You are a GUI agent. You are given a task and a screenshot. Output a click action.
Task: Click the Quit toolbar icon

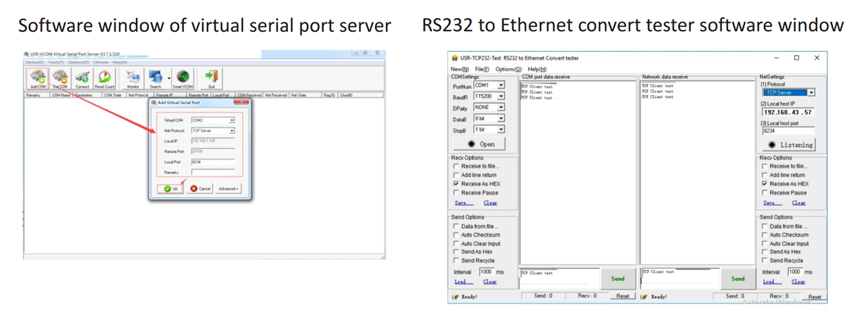(x=210, y=78)
